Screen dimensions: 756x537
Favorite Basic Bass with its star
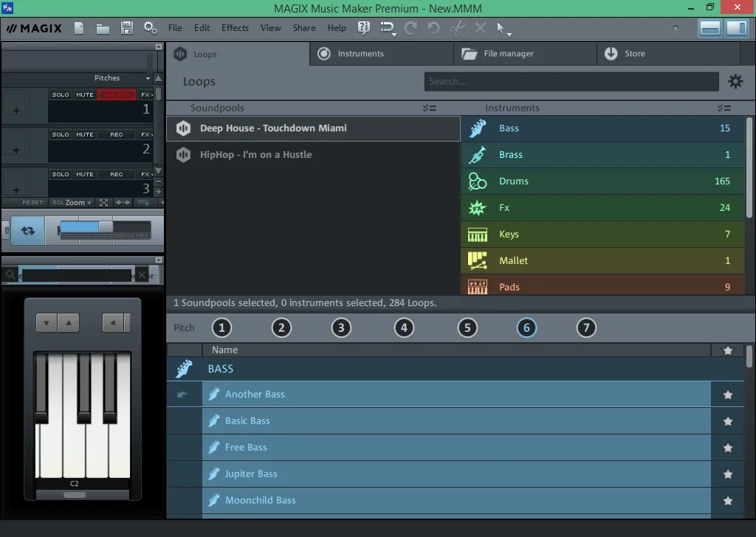728,421
